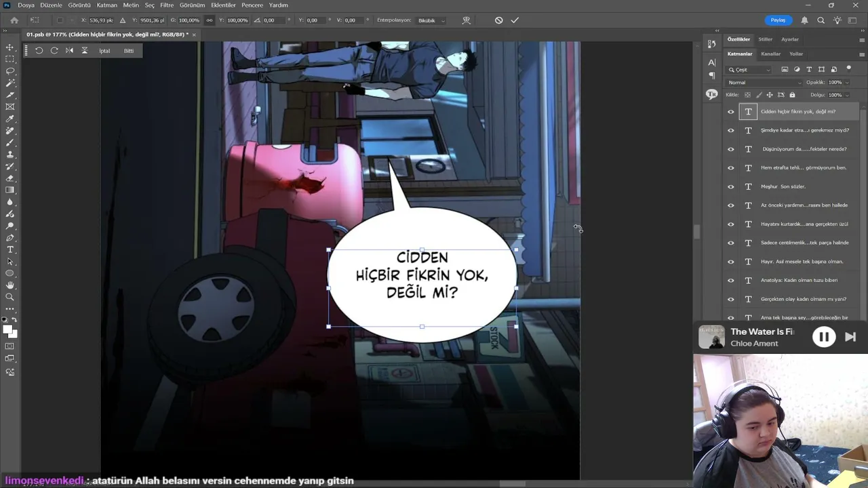
Task: Select the Frame tool
Action: point(10,106)
